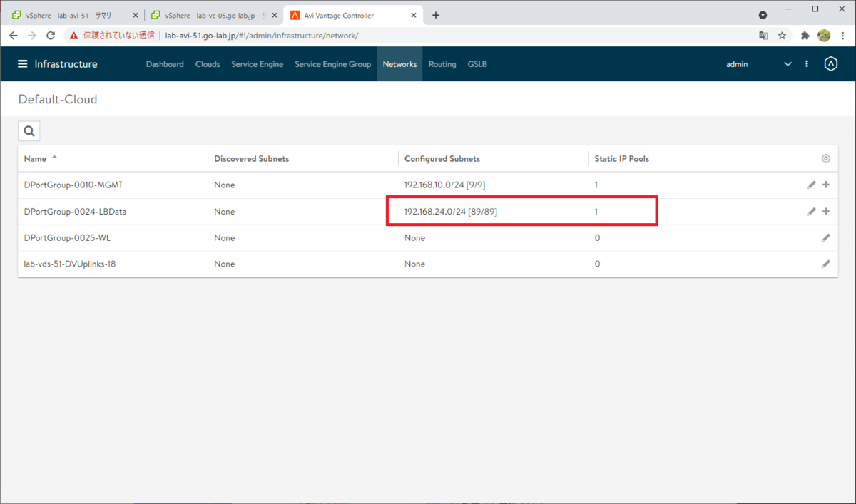Focus the browser address bar URL

[x=261, y=35]
